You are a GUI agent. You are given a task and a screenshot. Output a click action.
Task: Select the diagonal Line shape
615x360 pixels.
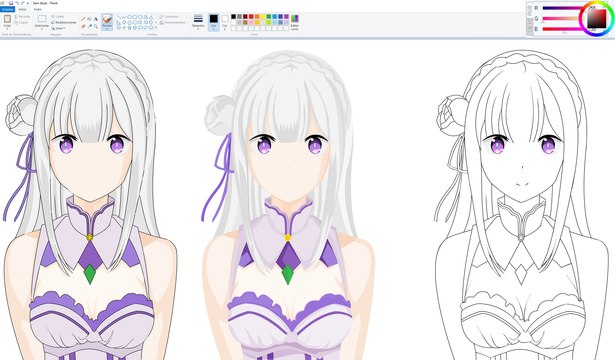click(119, 17)
